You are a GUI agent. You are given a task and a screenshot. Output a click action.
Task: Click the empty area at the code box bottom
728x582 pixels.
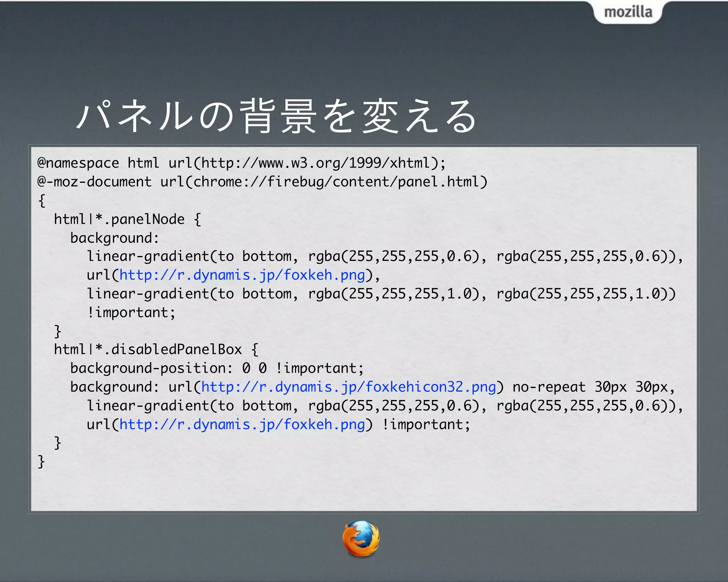364,490
